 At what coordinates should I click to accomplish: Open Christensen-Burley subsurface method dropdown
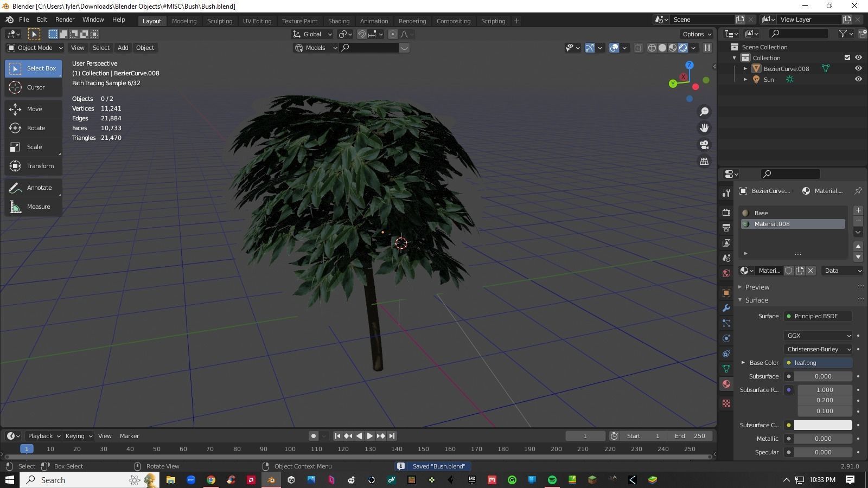[x=818, y=349]
